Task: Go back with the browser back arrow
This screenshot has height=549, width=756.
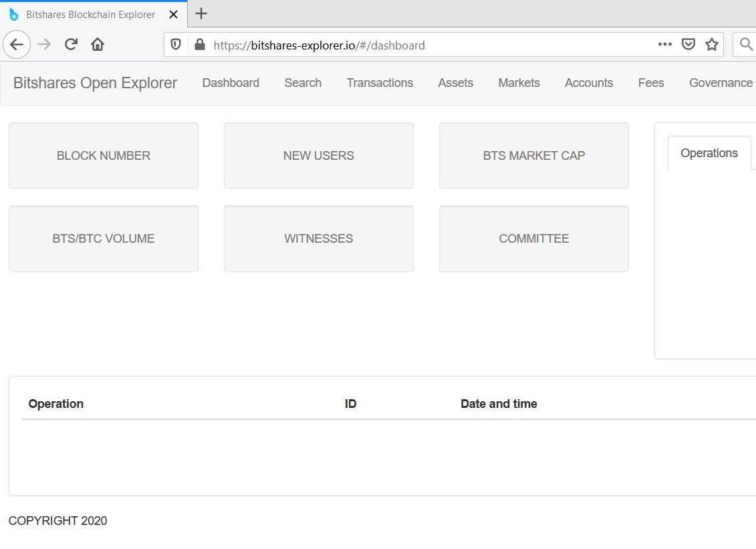Action: [17, 44]
